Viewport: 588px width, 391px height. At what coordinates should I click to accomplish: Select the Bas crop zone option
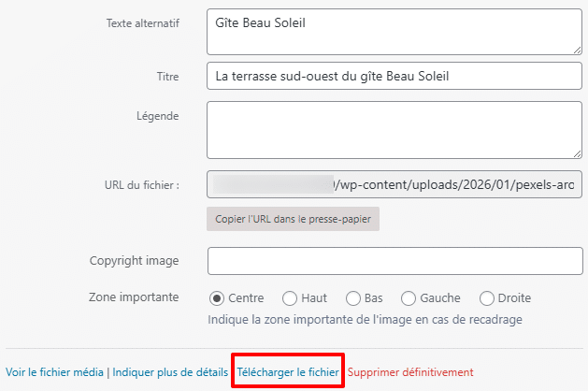353,298
